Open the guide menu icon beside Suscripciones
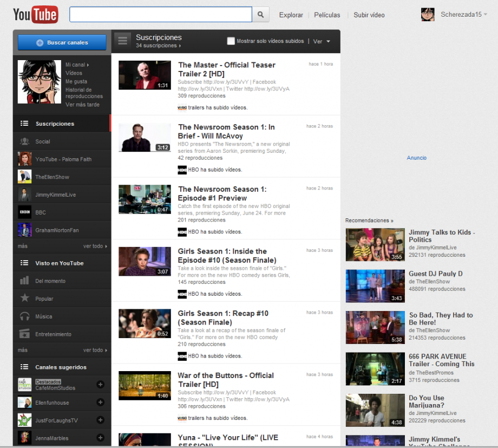 122,41
